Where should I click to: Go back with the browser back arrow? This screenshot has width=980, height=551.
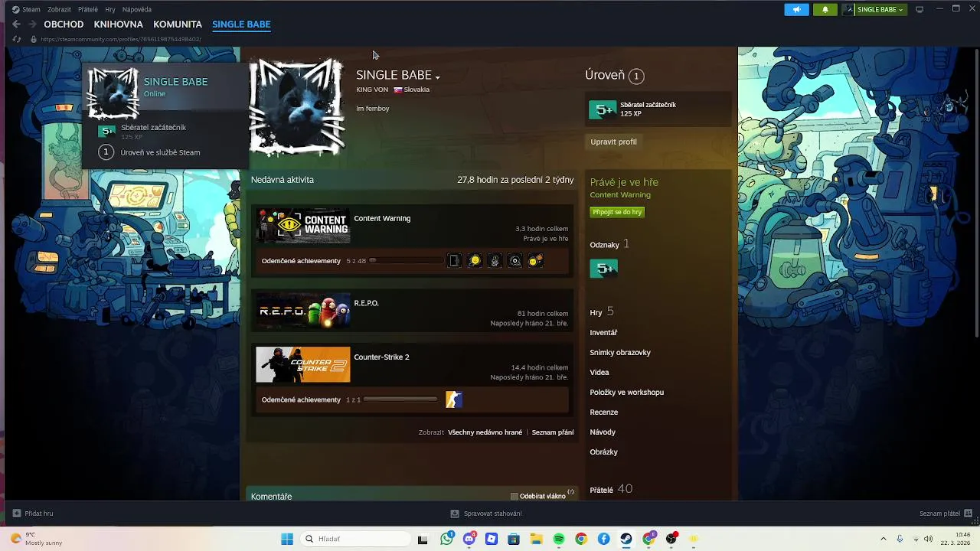[x=16, y=24]
